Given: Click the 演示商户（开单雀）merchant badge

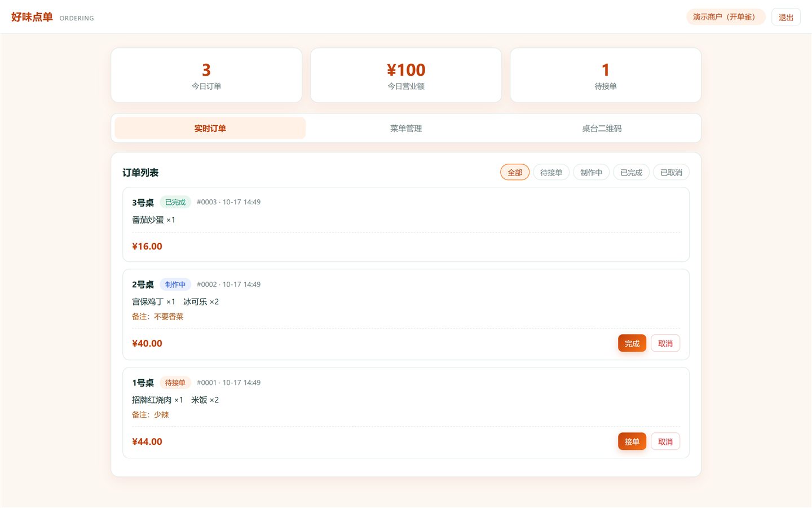Looking at the screenshot, I should pos(726,17).
